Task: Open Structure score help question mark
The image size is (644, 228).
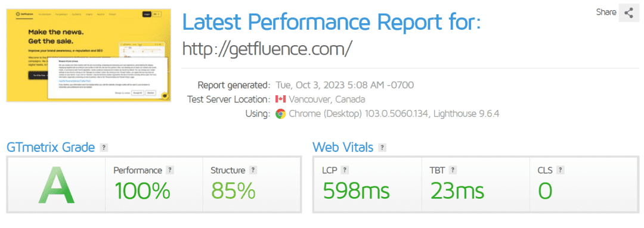Action: pyautogui.click(x=253, y=170)
